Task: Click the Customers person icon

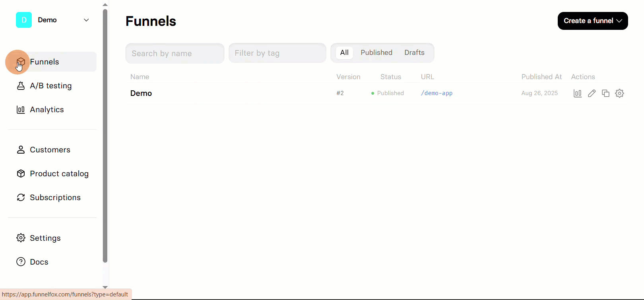Action: pos(21,150)
